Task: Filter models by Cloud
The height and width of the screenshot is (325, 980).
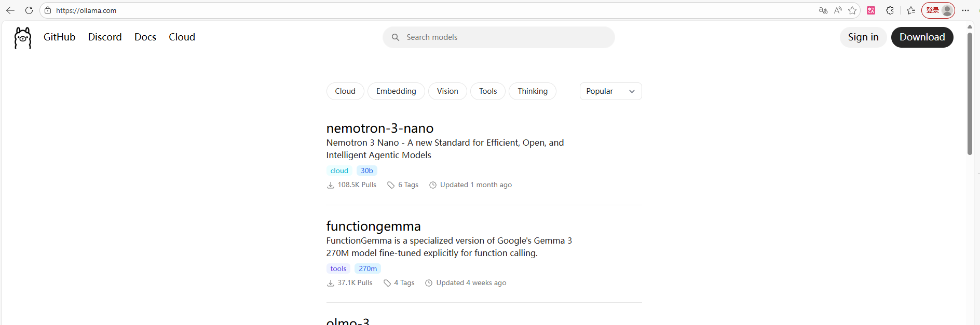Action: coord(345,91)
